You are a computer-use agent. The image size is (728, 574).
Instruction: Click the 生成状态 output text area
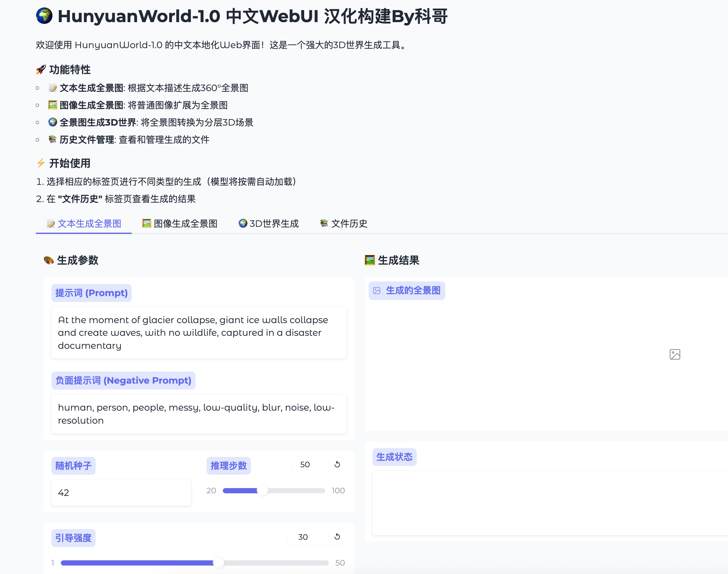tap(550, 503)
